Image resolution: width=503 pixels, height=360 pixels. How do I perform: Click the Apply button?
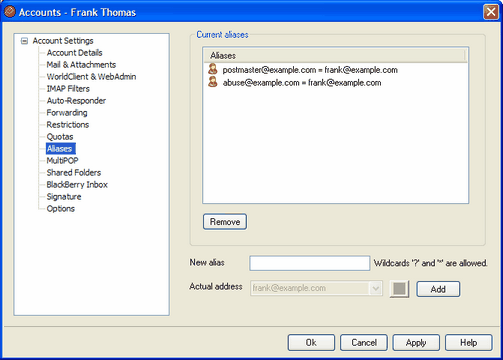(x=416, y=343)
